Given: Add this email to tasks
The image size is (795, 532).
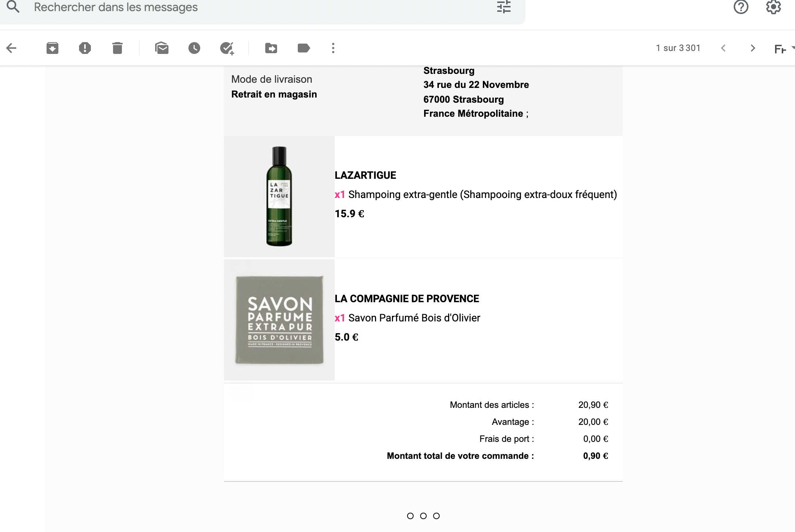Looking at the screenshot, I should point(227,48).
